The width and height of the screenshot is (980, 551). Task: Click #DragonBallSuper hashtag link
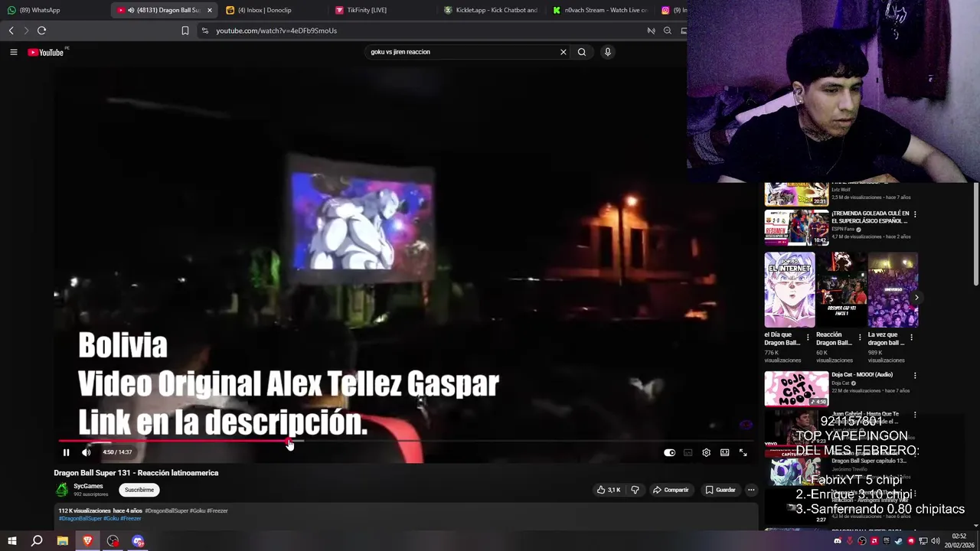tap(80, 518)
